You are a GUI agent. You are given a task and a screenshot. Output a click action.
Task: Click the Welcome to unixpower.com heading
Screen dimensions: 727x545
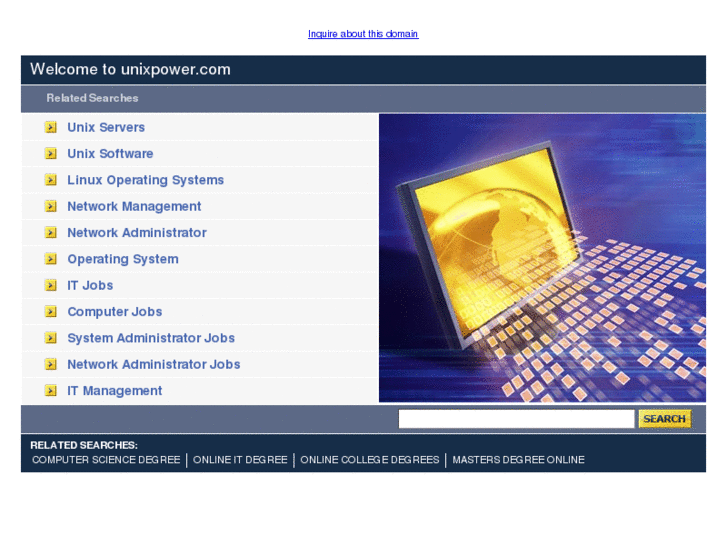click(130, 70)
